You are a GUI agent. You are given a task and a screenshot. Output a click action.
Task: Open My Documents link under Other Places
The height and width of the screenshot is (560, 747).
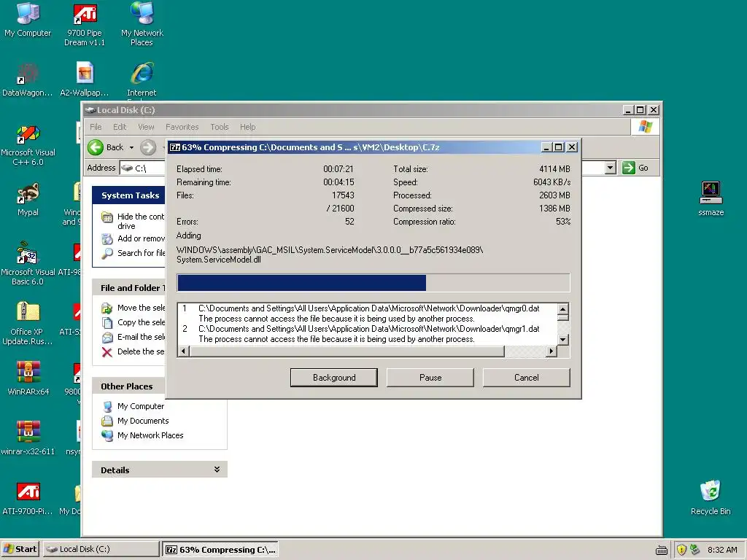tap(143, 421)
